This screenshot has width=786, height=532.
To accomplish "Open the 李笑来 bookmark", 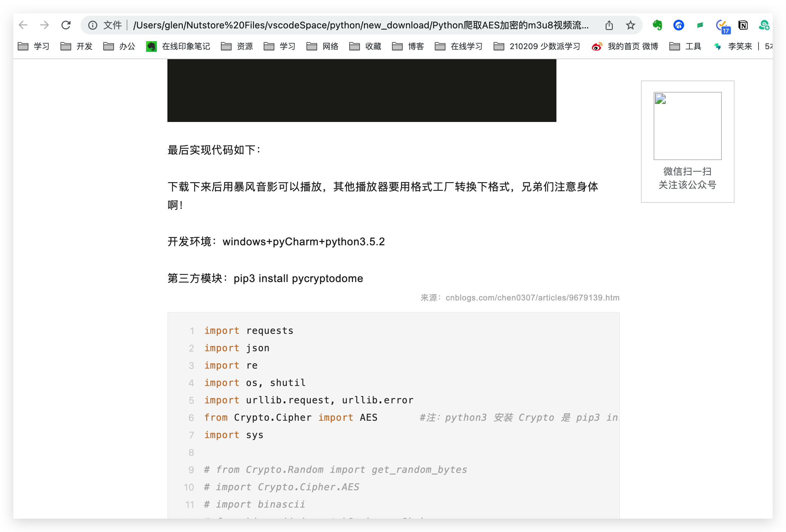I will click(733, 46).
